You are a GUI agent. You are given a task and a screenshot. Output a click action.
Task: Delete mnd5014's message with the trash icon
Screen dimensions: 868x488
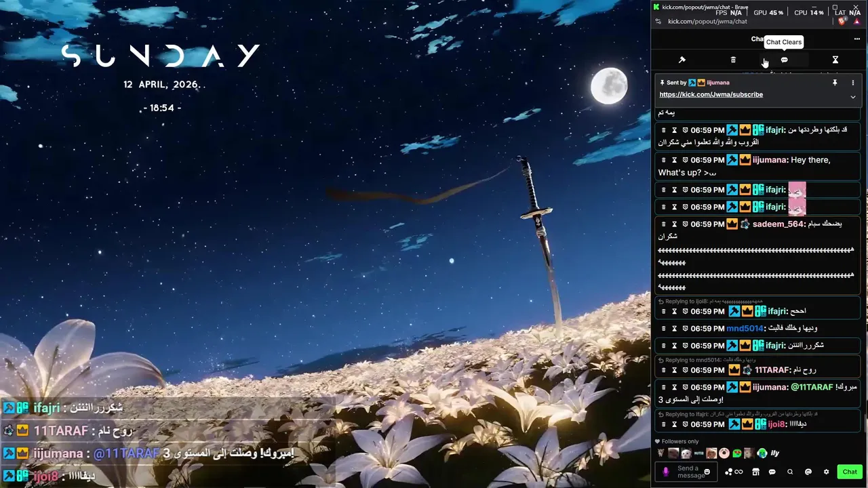pos(664,329)
